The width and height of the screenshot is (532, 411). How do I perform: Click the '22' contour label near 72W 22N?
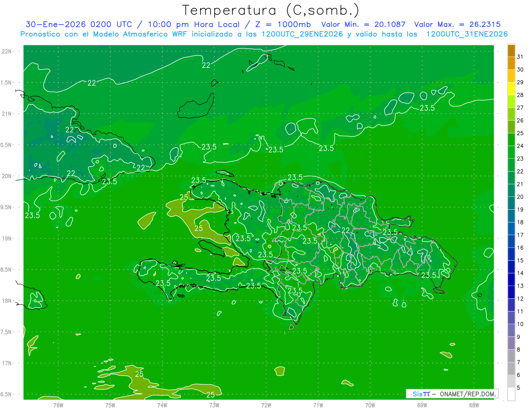click(206, 65)
